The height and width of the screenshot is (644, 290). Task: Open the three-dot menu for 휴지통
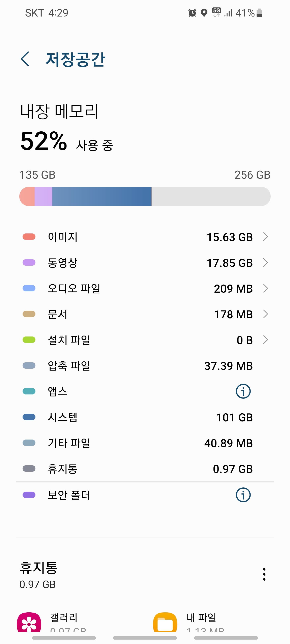(264, 574)
